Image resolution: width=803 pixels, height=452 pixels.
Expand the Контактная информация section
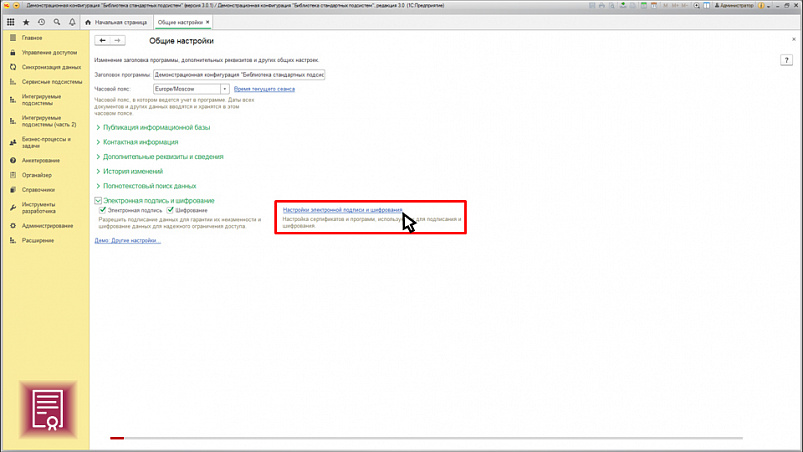click(140, 142)
